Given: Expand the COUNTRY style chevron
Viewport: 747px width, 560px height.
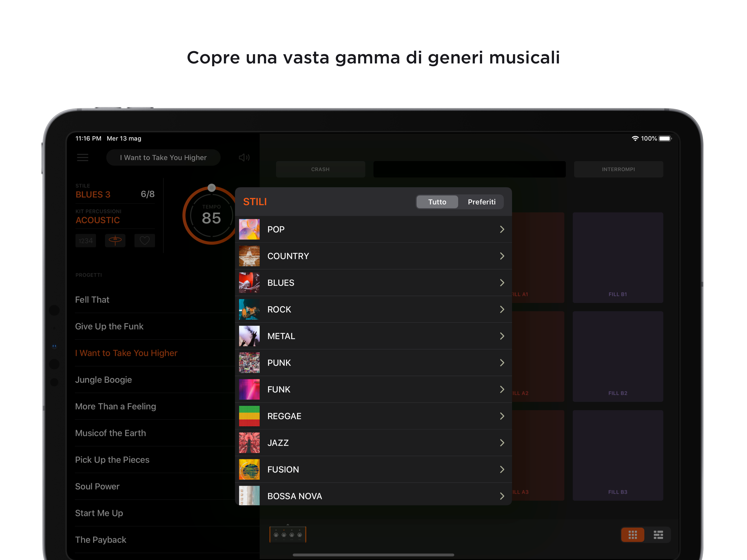Looking at the screenshot, I should [502, 256].
